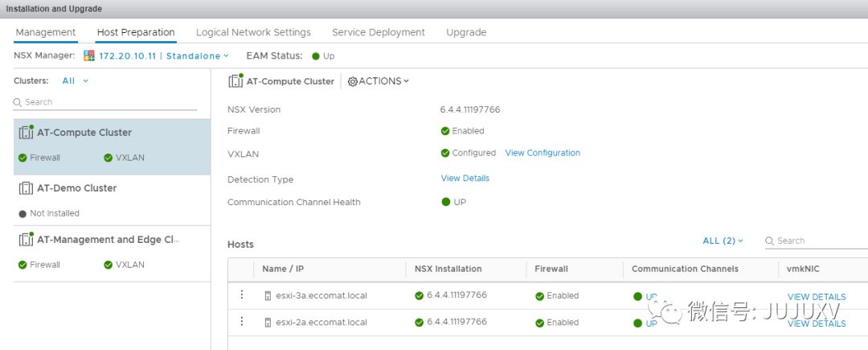
Task: Open the ACTIONS gear dropdown menu
Action: click(379, 81)
